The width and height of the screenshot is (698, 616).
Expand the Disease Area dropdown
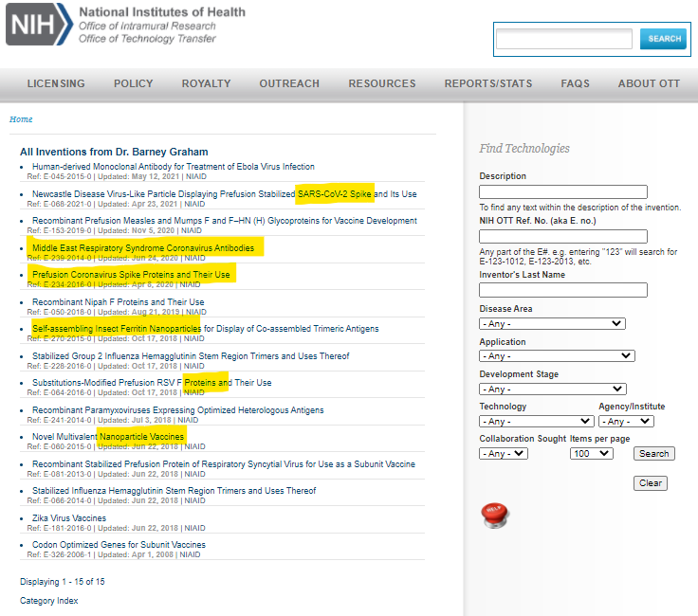(x=552, y=324)
